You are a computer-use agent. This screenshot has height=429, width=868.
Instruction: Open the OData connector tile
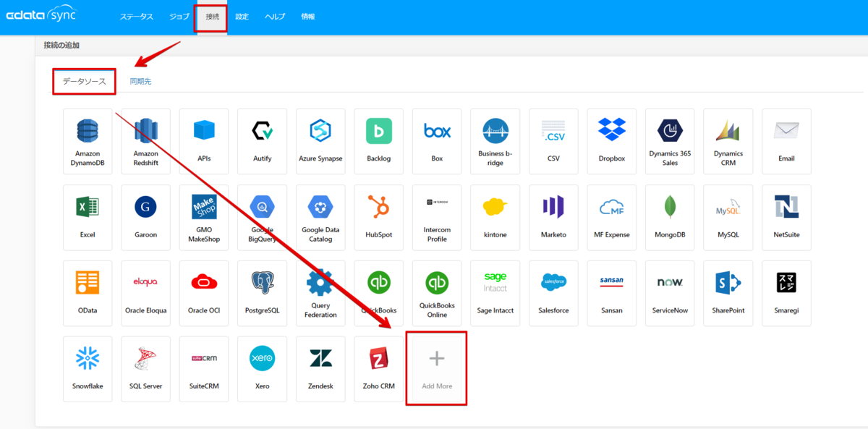pyautogui.click(x=88, y=293)
